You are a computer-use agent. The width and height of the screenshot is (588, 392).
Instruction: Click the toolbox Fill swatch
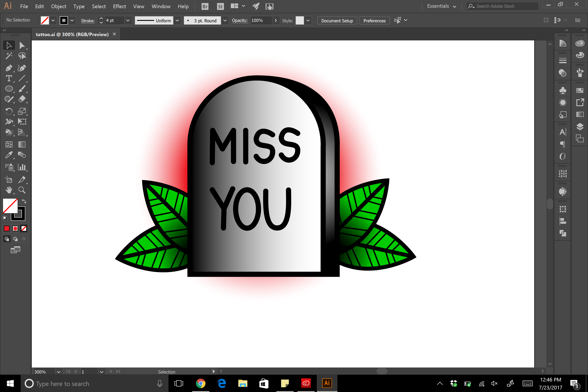pos(10,206)
